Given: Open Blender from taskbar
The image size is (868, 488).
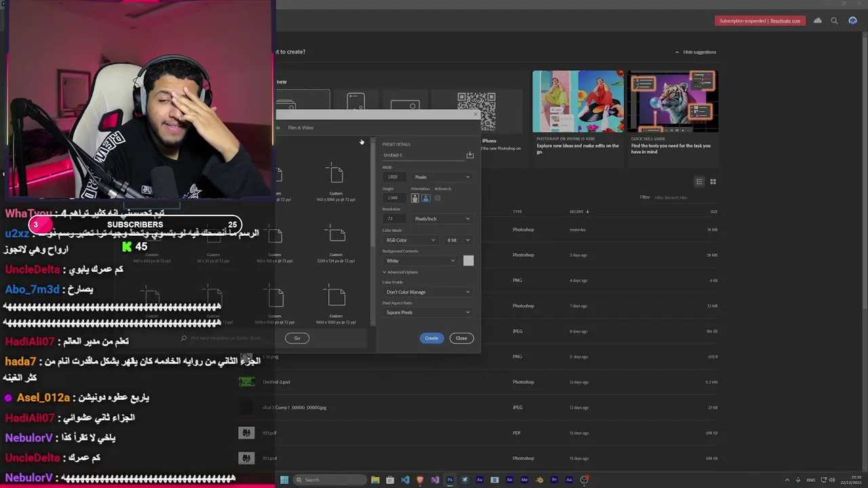Looking at the screenshot, I should click(539, 480).
